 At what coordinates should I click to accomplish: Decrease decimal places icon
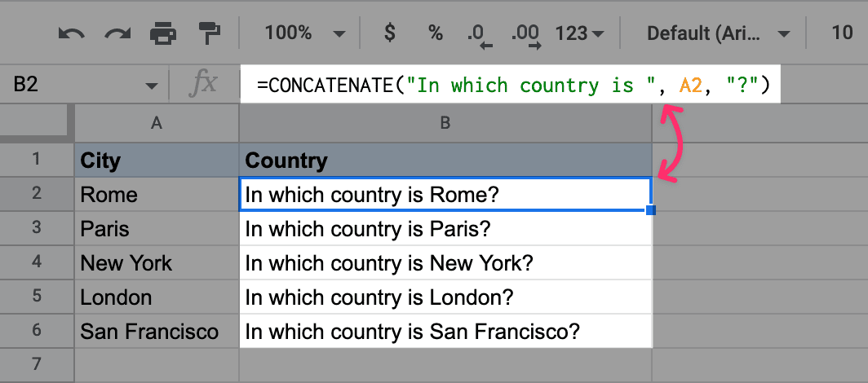(x=480, y=36)
